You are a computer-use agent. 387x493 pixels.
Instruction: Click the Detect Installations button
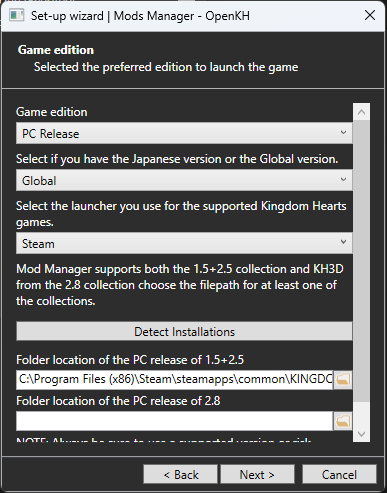[184, 331]
